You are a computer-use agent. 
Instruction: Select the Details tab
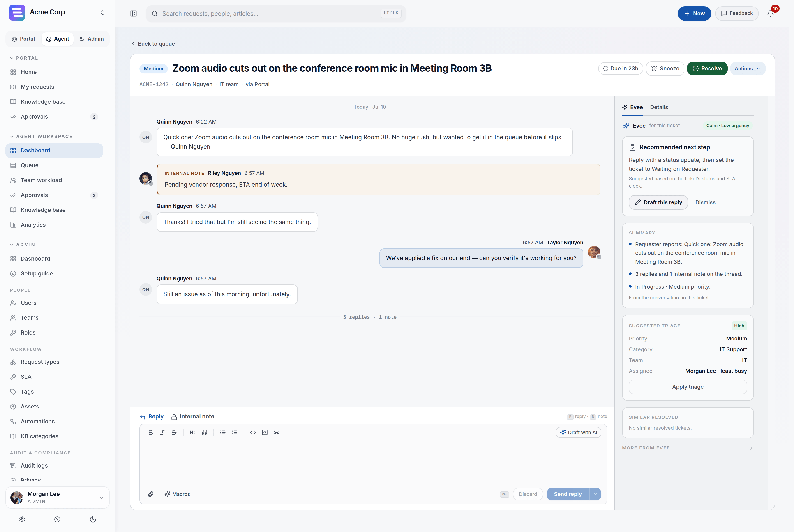pyautogui.click(x=659, y=107)
